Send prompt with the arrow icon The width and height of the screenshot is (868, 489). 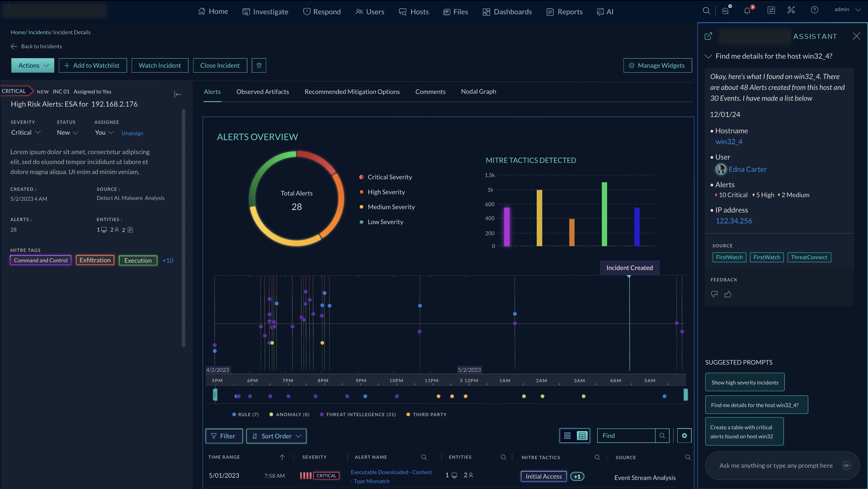846,465
